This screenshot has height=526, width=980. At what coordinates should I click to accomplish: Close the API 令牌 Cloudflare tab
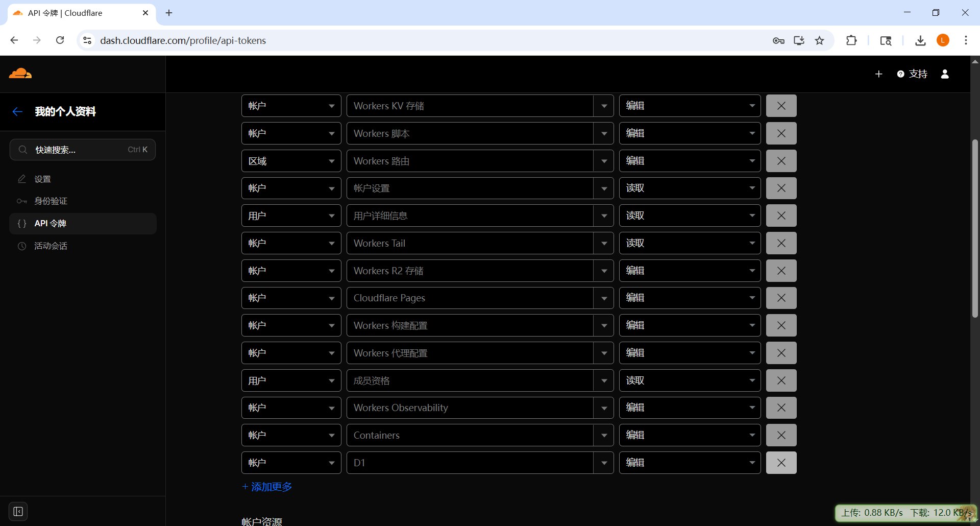coord(145,13)
